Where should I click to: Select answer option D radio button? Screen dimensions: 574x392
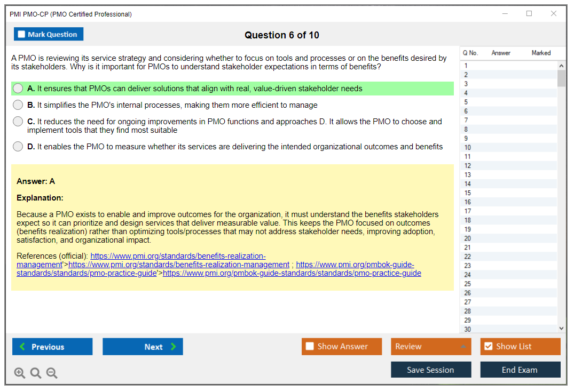[x=18, y=146]
